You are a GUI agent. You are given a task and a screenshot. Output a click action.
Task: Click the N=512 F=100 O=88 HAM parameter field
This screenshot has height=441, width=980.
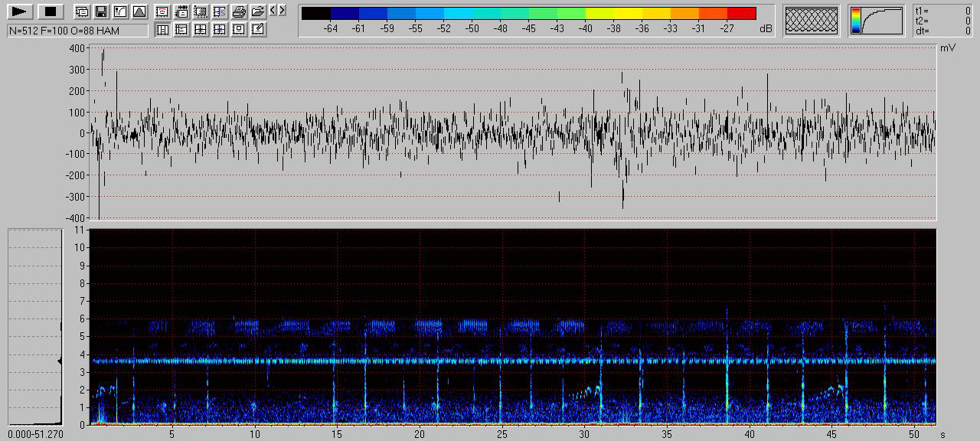click(77, 31)
